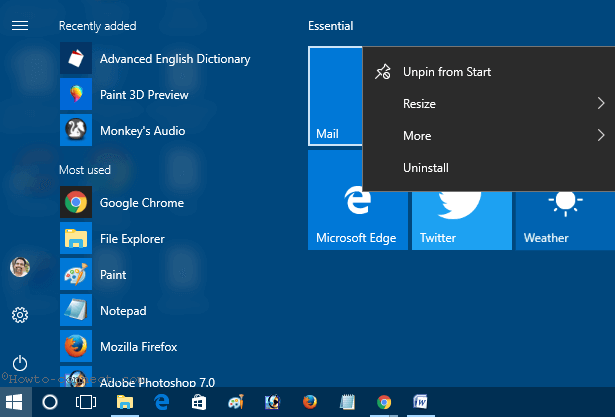Click the Windows Start button
Image resolution: width=615 pixels, height=417 pixels.
click(14, 402)
